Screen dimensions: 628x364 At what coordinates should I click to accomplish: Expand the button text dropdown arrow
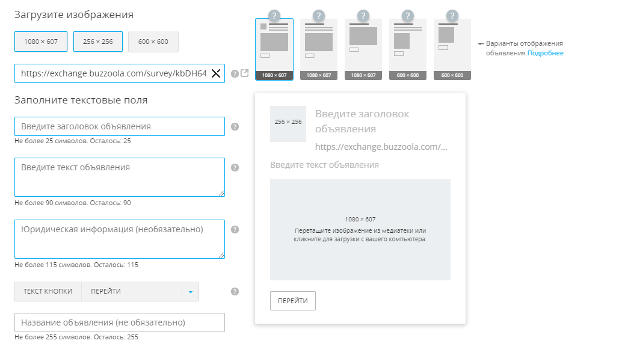(x=190, y=292)
